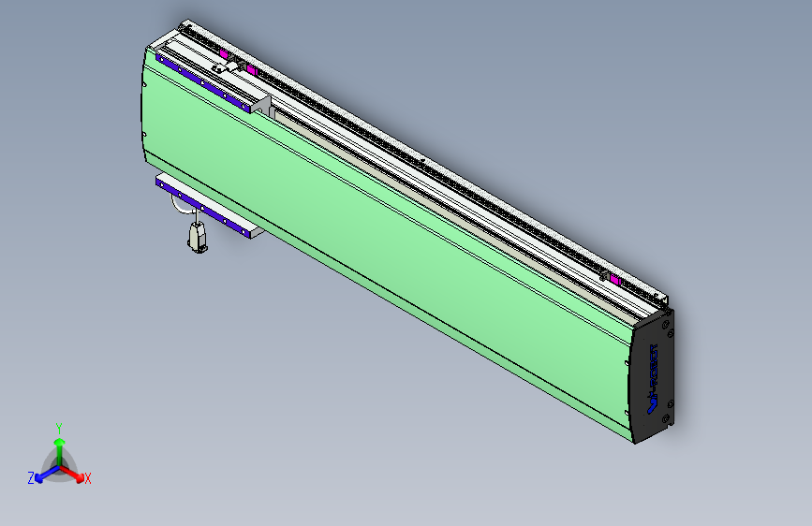
Task: Select the hanging cable connector plug
Action: 198,237
